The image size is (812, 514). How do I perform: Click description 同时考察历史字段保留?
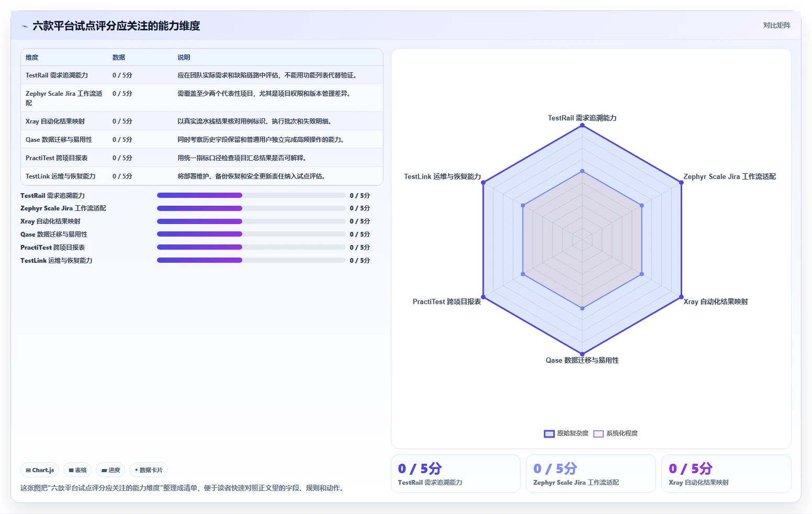coord(261,140)
